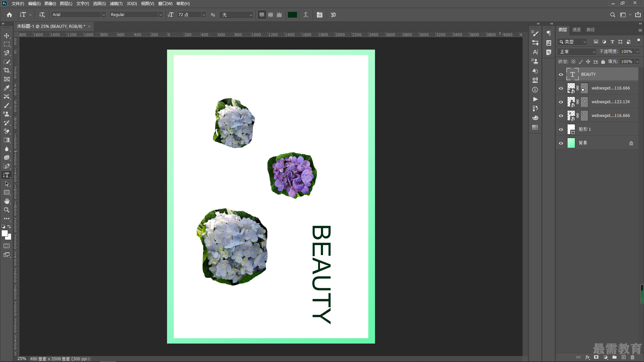644x362 pixels.
Task: Open the 图像(I) menu
Action: [50, 4]
